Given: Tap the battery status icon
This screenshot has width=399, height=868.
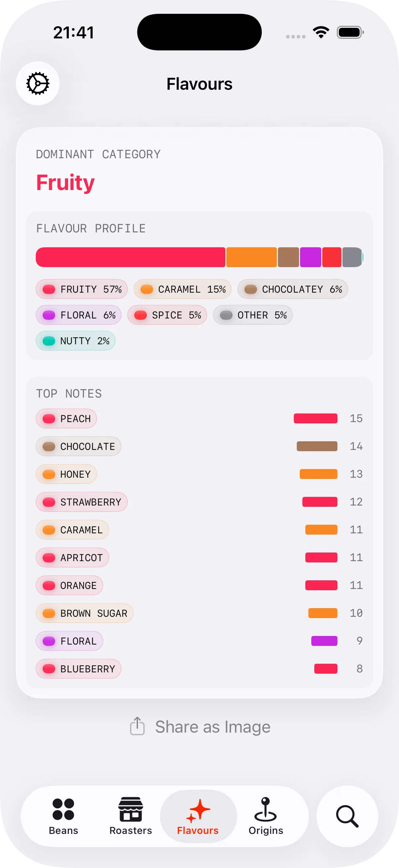Looking at the screenshot, I should pyautogui.click(x=350, y=32).
